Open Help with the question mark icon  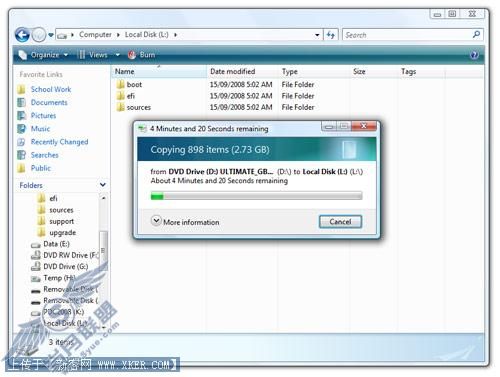pos(474,55)
